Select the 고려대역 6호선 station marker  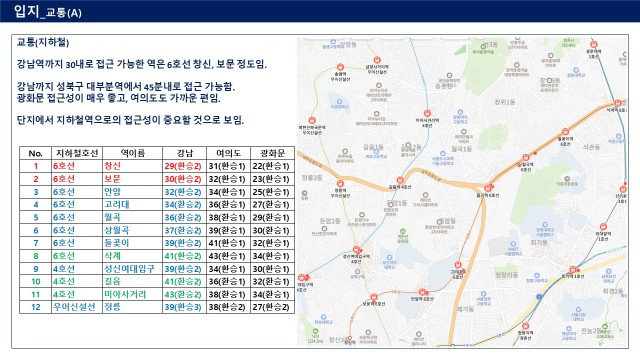pos(458,265)
